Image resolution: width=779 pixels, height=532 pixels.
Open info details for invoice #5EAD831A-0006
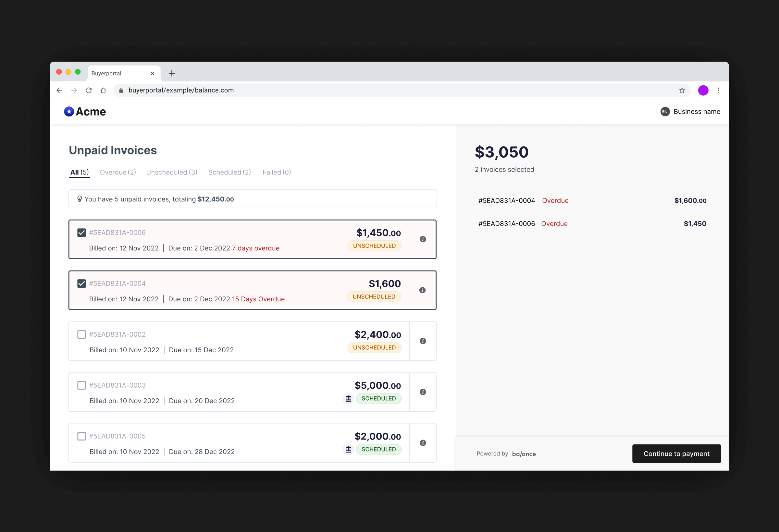(423, 239)
